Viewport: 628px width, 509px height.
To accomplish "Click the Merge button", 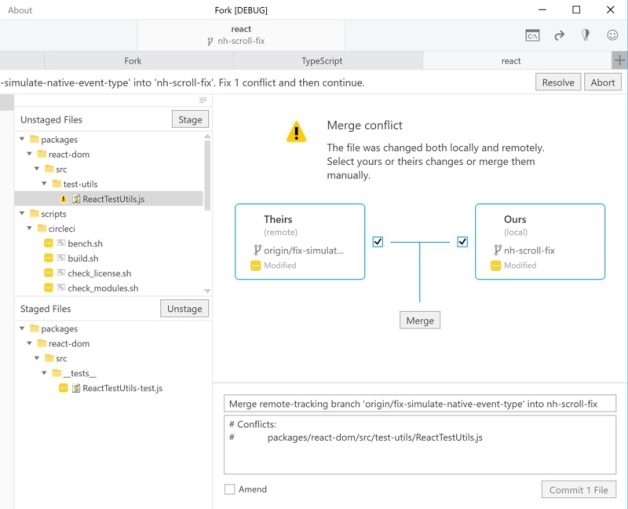I will tap(420, 320).
